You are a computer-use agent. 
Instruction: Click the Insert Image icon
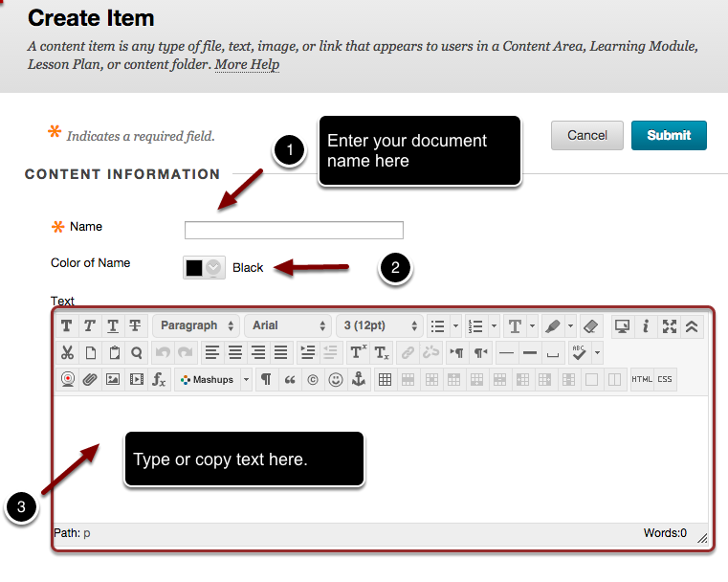tap(113, 380)
